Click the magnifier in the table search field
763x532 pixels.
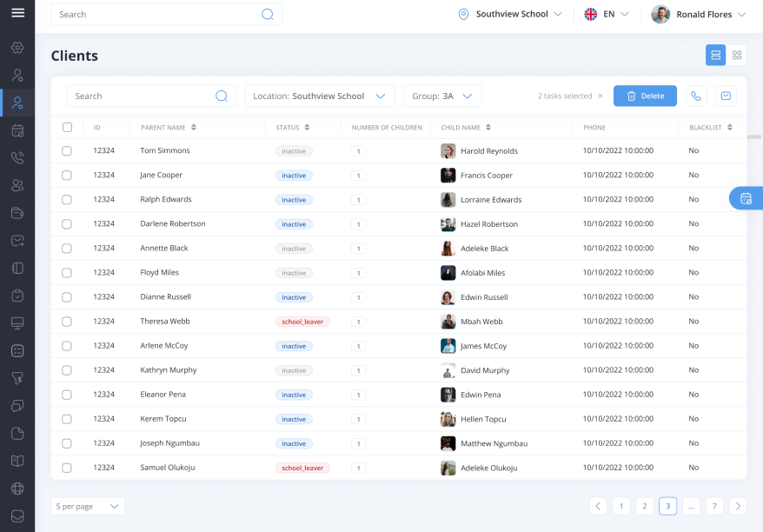click(x=222, y=96)
